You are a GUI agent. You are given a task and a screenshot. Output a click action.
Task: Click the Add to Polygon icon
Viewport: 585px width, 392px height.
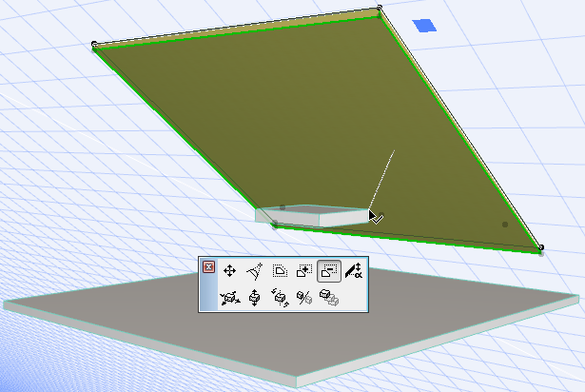pos(304,271)
